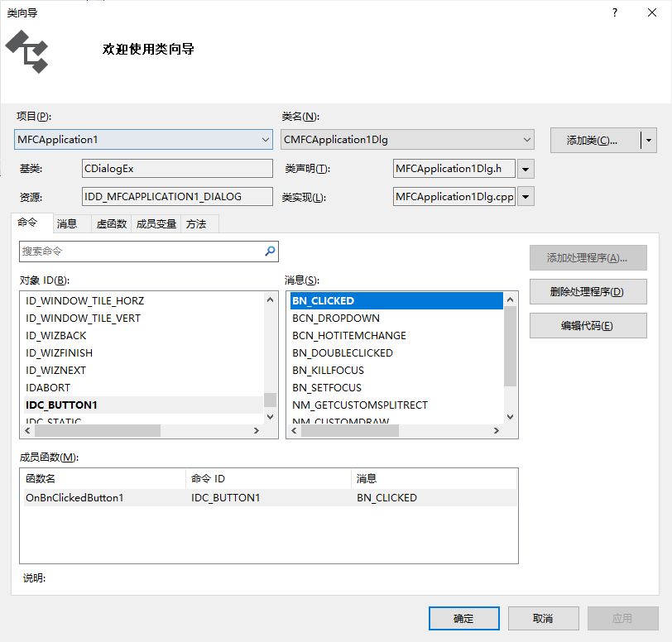The width and height of the screenshot is (672, 642).
Task: Click the 删除处理程序(D) button
Action: pos(588,292)
